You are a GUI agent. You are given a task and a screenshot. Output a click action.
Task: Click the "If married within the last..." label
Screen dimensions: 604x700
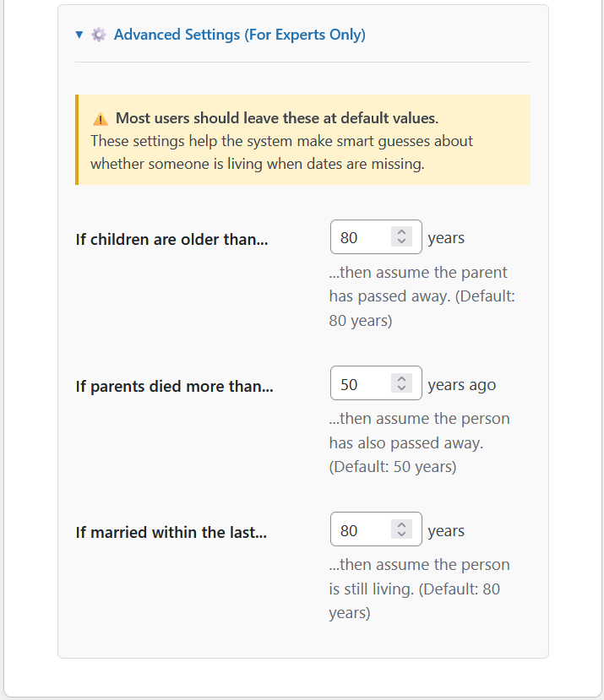click(171, 532)
